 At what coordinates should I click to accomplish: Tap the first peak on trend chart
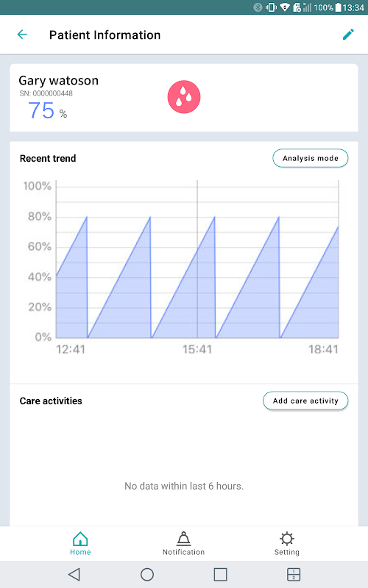[x=87, y=217]
